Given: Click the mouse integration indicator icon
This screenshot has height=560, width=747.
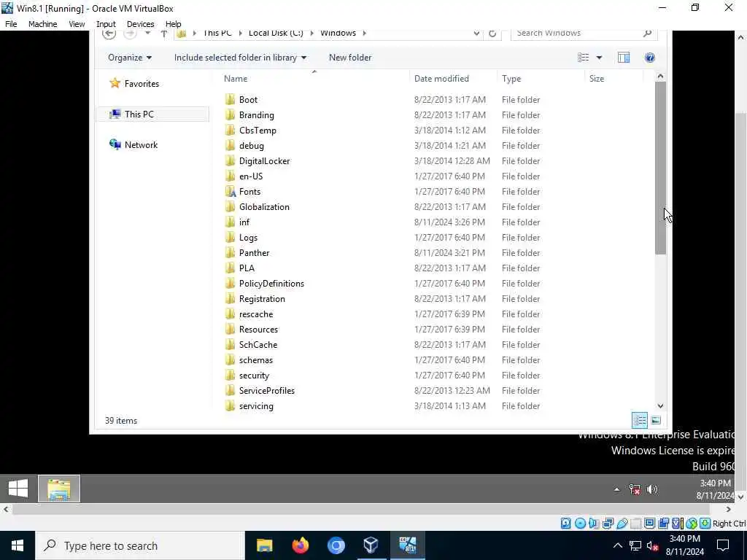Looking at the screenshot, I should click(x=692, y=524).
